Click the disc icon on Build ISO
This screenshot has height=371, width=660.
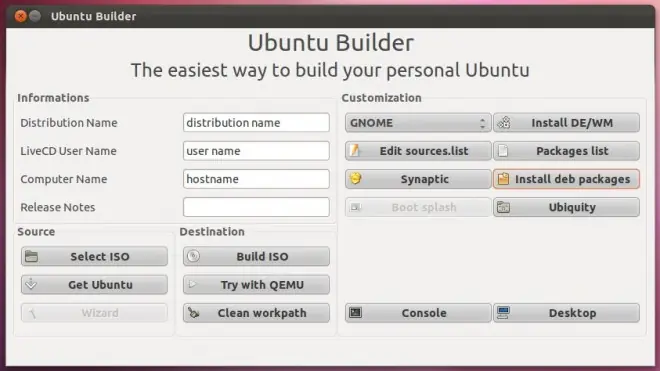coord(193,256)
